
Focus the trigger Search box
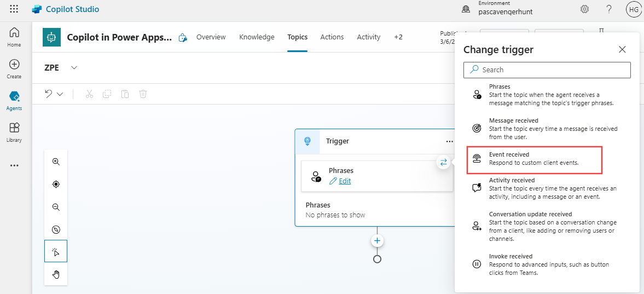point(547,70)
